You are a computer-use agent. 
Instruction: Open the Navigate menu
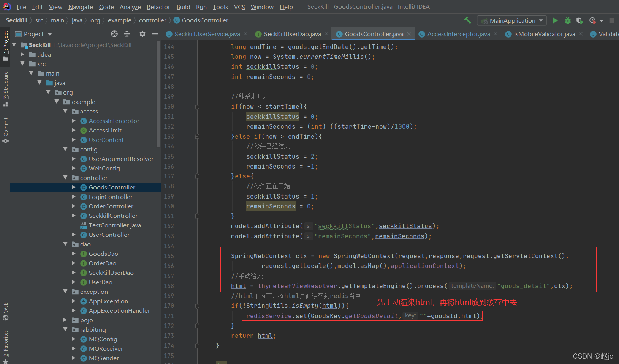81,7
